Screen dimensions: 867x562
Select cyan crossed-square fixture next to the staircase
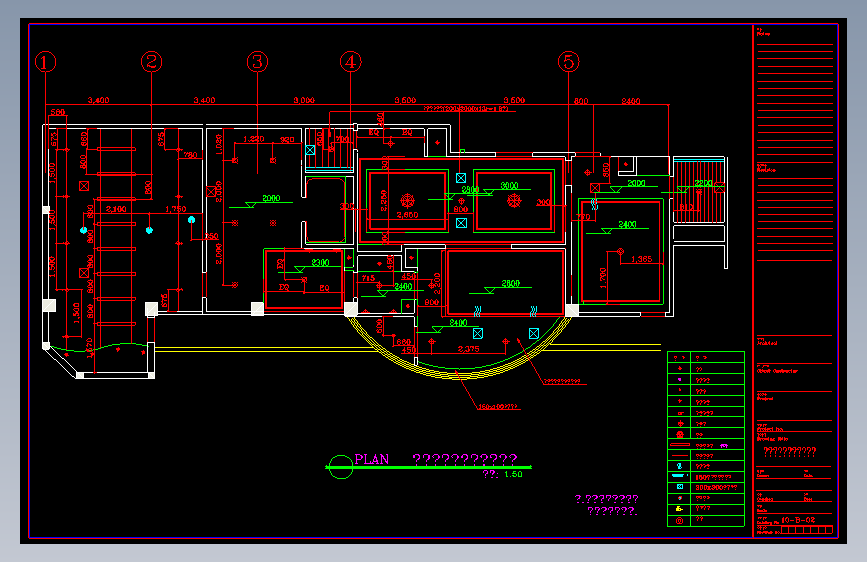(x=310, y=150)
